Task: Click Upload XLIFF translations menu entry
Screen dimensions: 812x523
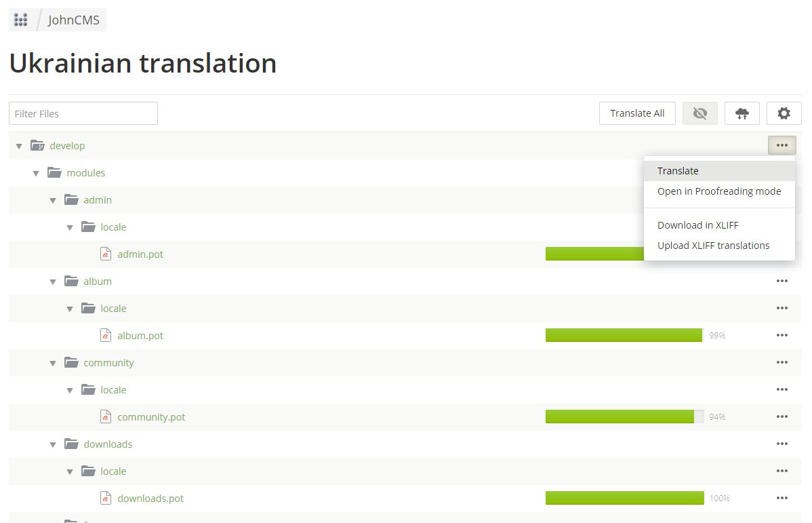Action: pyautogui.click(x=713, y=246)
